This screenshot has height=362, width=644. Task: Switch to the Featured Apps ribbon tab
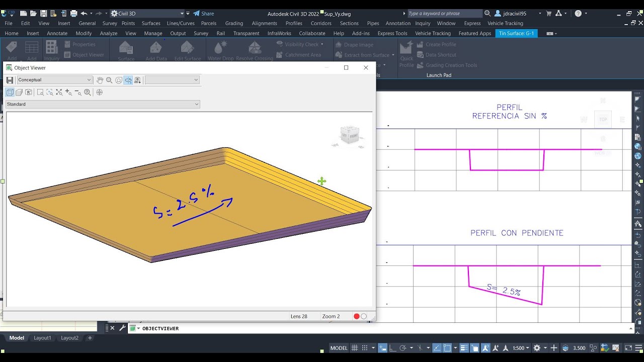475,33
